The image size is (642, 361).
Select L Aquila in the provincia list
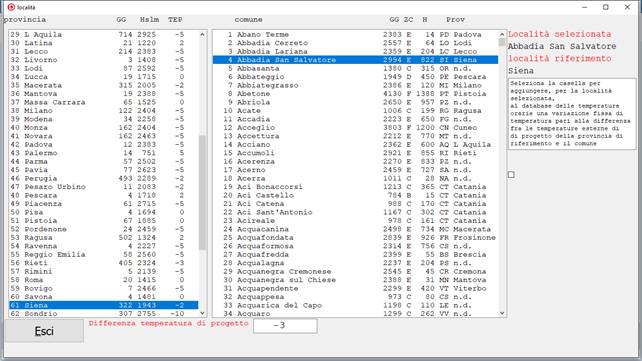point(104,34)
